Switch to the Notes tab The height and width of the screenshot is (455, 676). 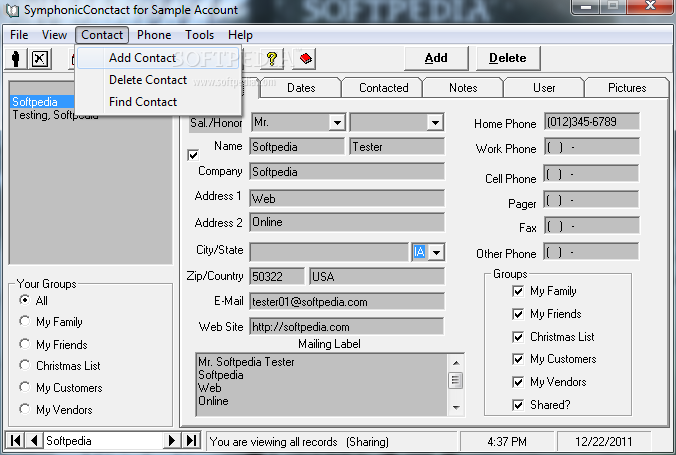pos(463,88)
